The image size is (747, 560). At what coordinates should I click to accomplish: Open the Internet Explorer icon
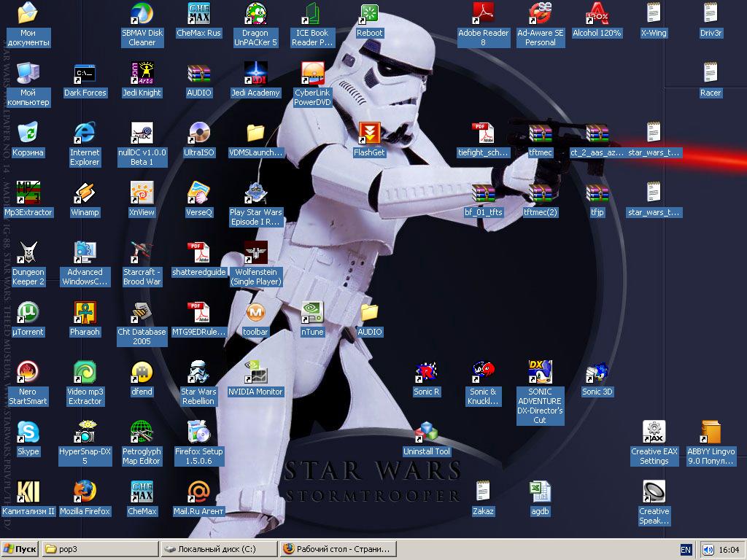(x=85, y=133)
